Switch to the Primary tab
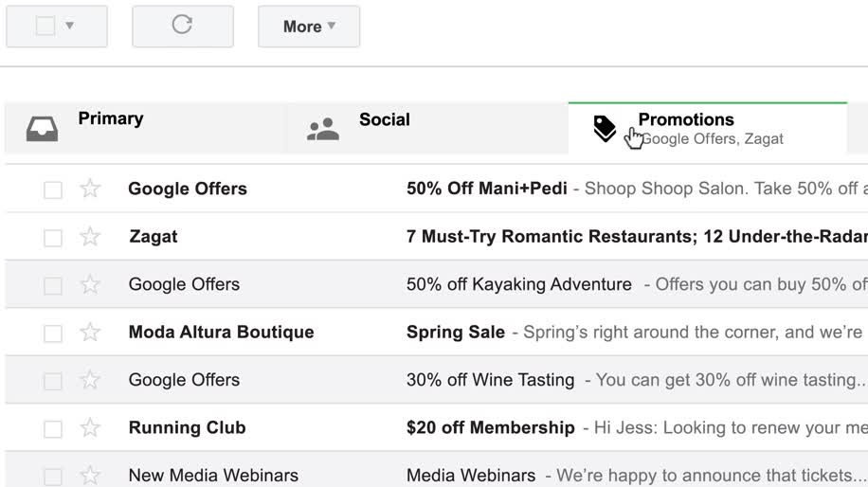 111,119
